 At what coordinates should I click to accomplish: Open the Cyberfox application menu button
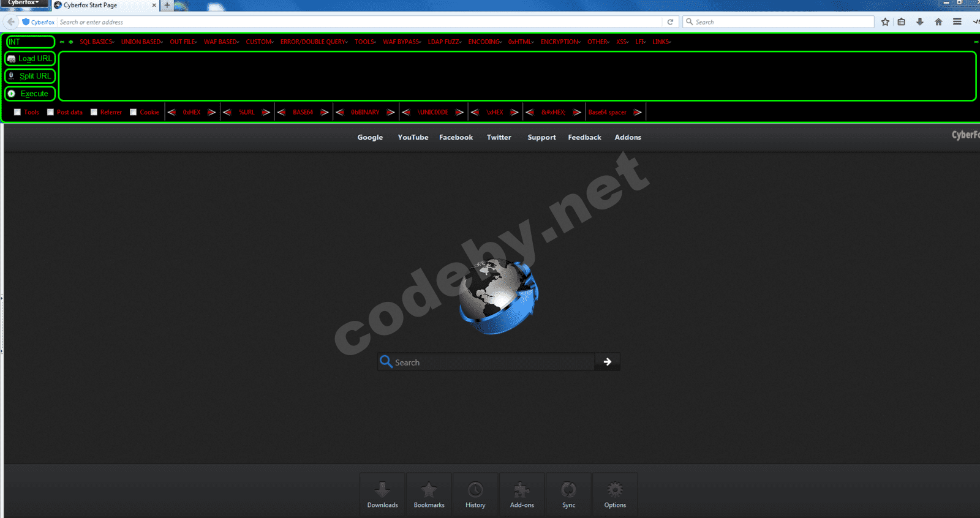[23, 3]
